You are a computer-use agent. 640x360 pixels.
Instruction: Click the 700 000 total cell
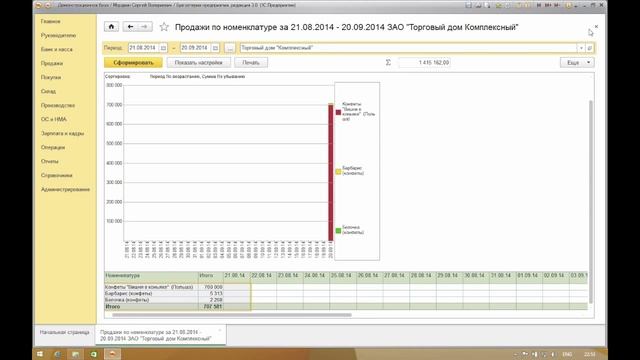211,287
